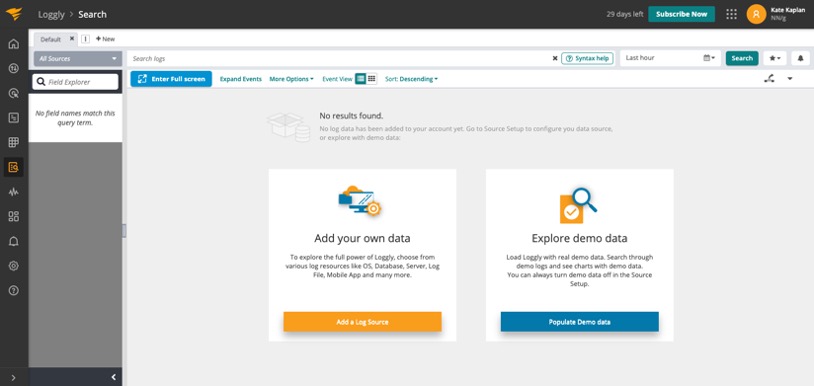Collapse the Field Explorer panel arrow
This screenshot has width=814, height=386.
[114, 377]
